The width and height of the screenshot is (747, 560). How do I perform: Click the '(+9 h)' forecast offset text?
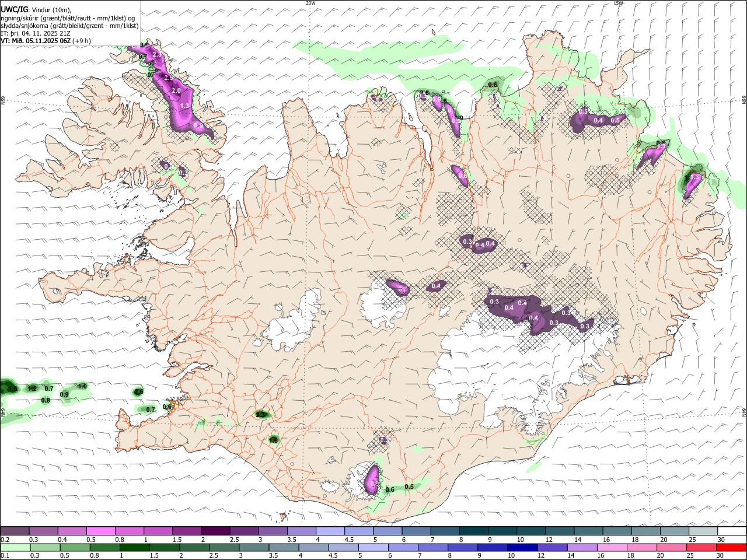click(x=82, y=41)
